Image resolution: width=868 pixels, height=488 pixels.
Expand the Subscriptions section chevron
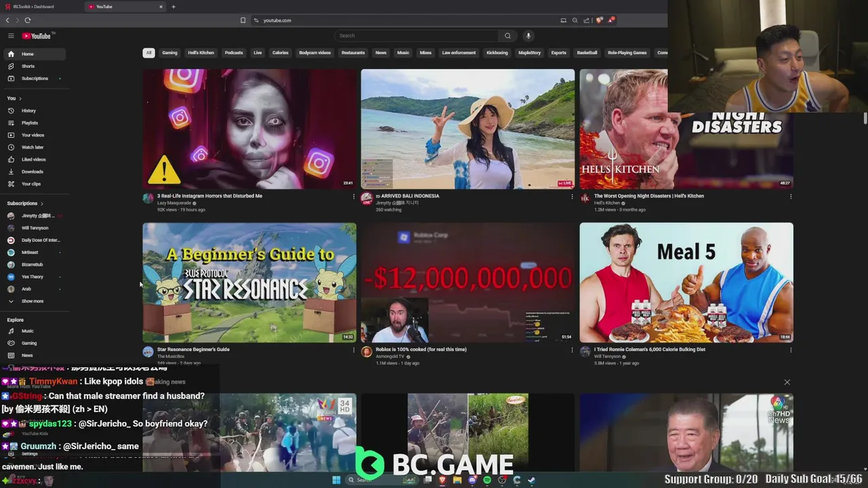(42, 203)
